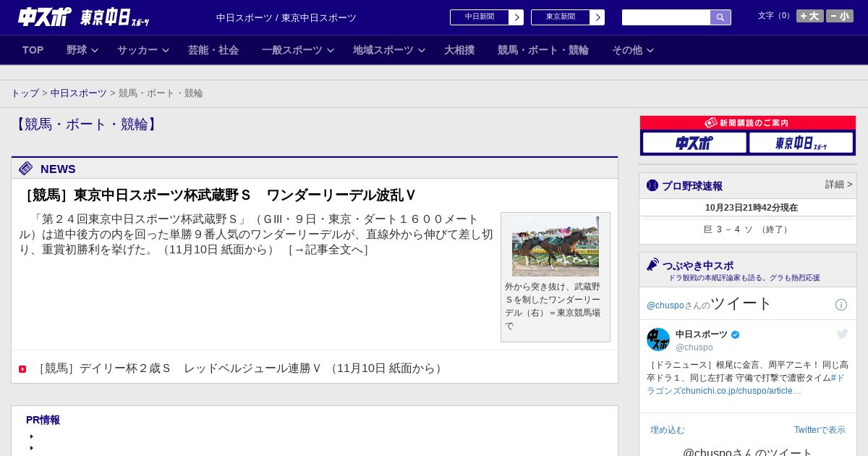Click the 中スポ subscription banner logo
The width and height of the screenshot is (868, 456).
pos(694,143)
